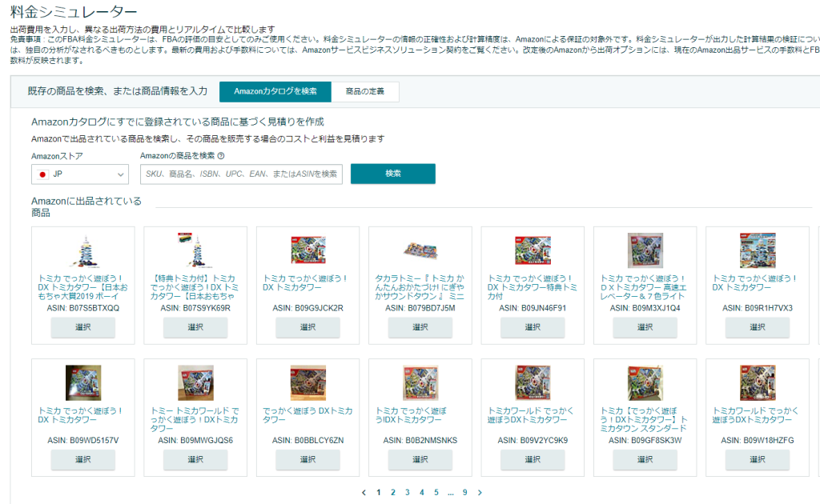This screenshot has width=820, height=504.
Task: Select the product with ASIN B07S5BTXQQ
Action: [83, 327]
